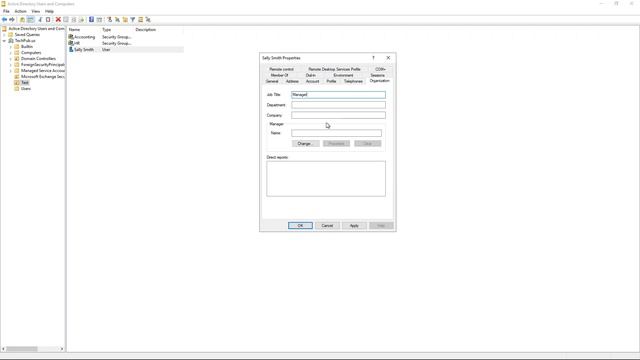
Task: Select Microsoft Exchange Security node in tree
Action: pos(42,77)
